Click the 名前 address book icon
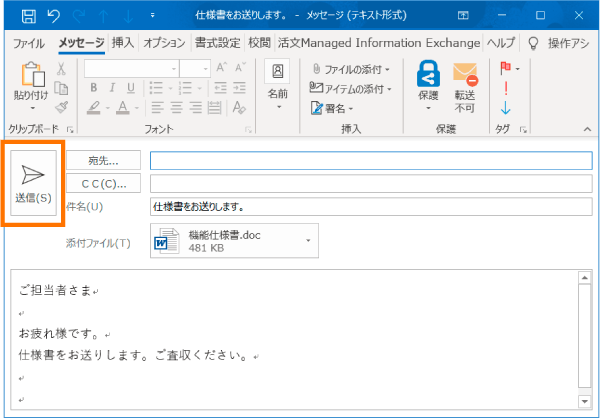 click(277, 72)
